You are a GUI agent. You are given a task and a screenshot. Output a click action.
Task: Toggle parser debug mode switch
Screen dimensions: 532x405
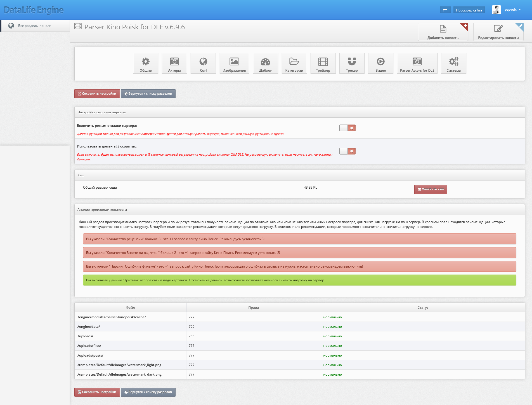[x=347, y=128]
